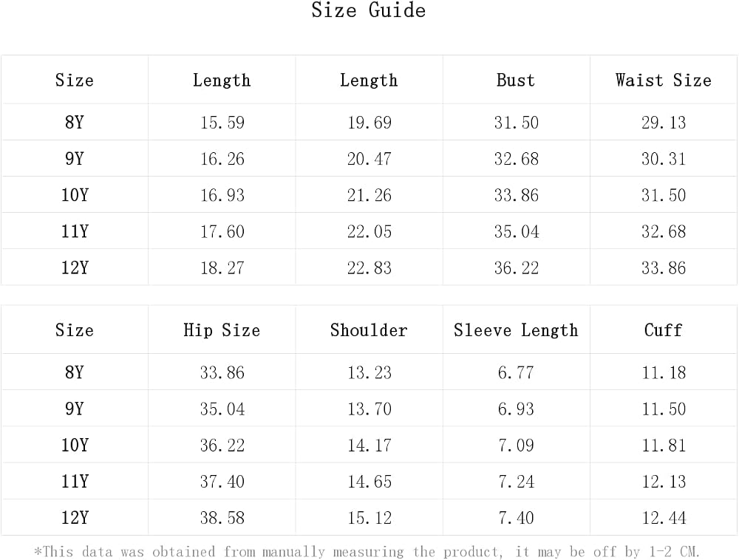The image size is (739, 560).
Task: Select cuff value 11.81 for 10Y
Action: pyautogui.click(x=664, y=445)
